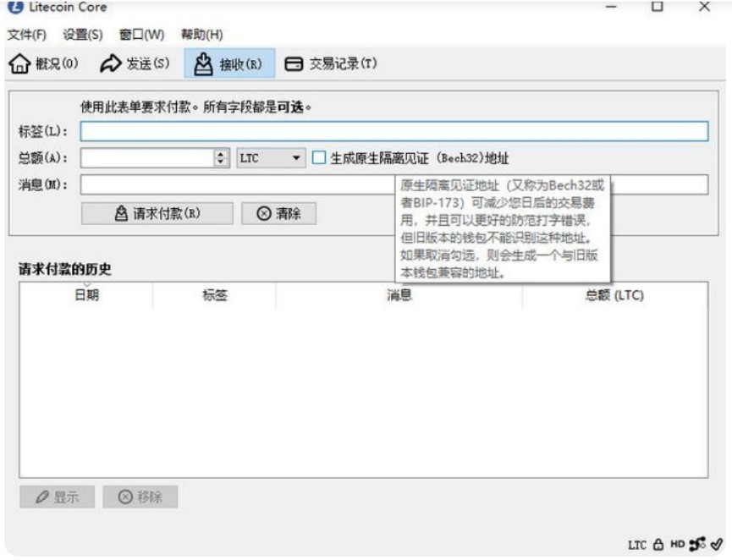Select the 接收(R) receive tab
The image size is (732, 560).
click(229, 63)
